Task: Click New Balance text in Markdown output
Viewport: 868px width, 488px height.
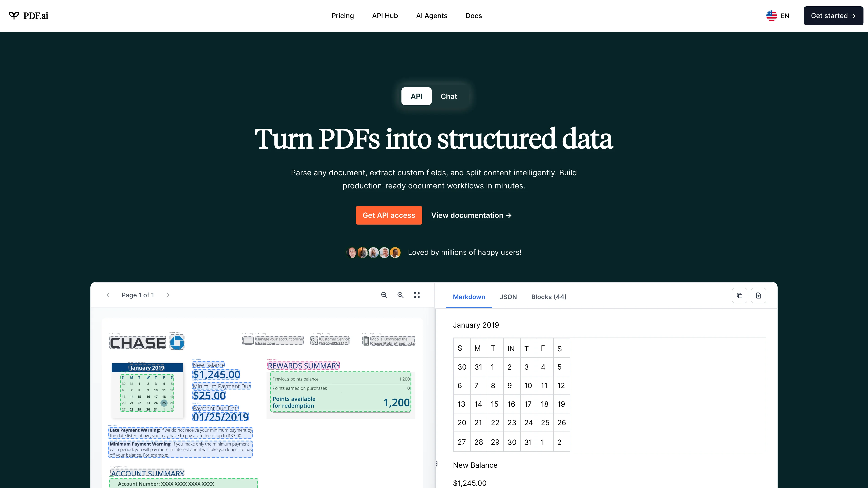Action: pos(475,465)
